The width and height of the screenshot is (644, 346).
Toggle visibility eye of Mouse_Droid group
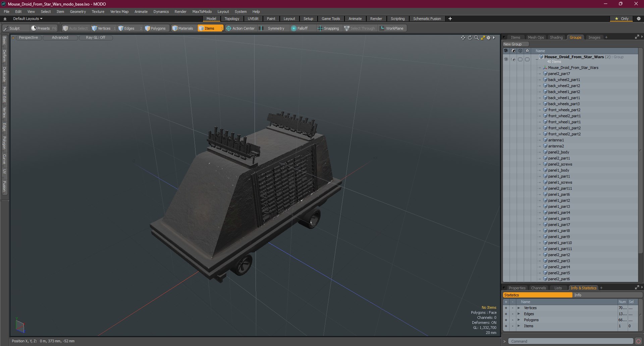pyautogui.click(x=506, y=59)
